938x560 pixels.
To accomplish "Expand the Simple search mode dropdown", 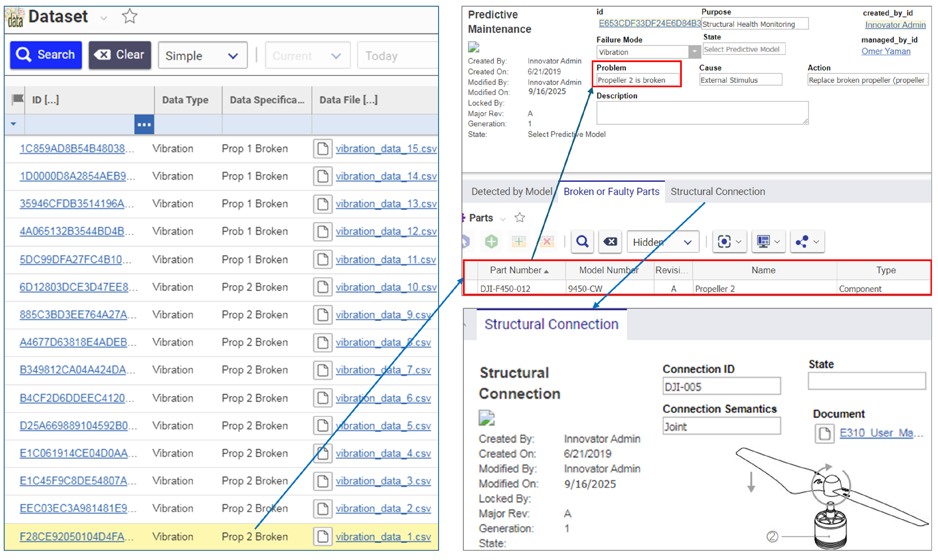I will [x=203, y=56].
